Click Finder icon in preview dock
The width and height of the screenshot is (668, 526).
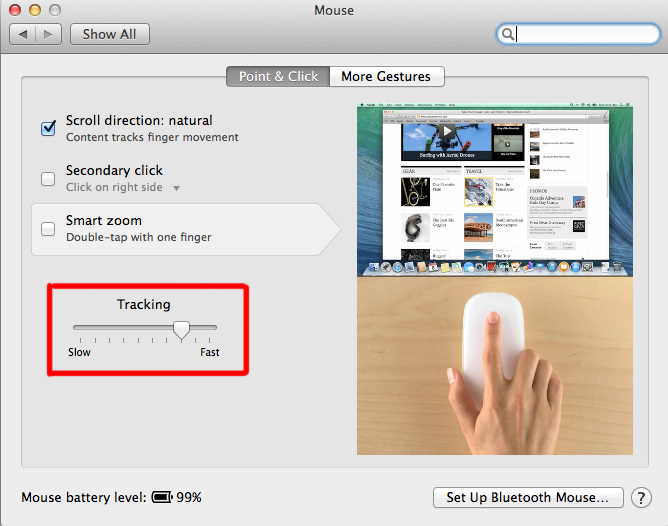coord(374,267)
